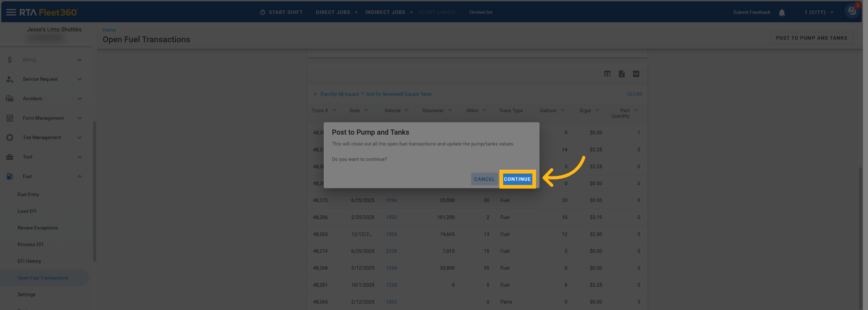Cancel the Post to Pump and Tanks dialog

click(484, 179)
